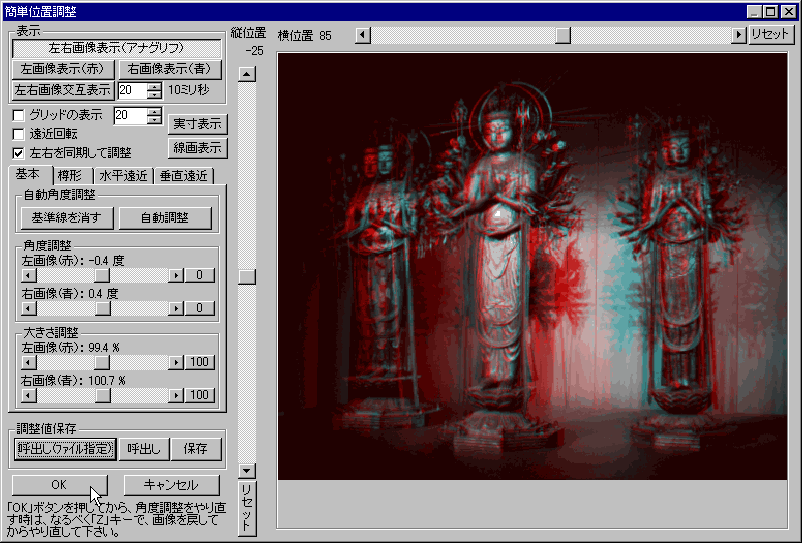
Task: Click right arrow of right image size slider
Action: pos(176,395)
